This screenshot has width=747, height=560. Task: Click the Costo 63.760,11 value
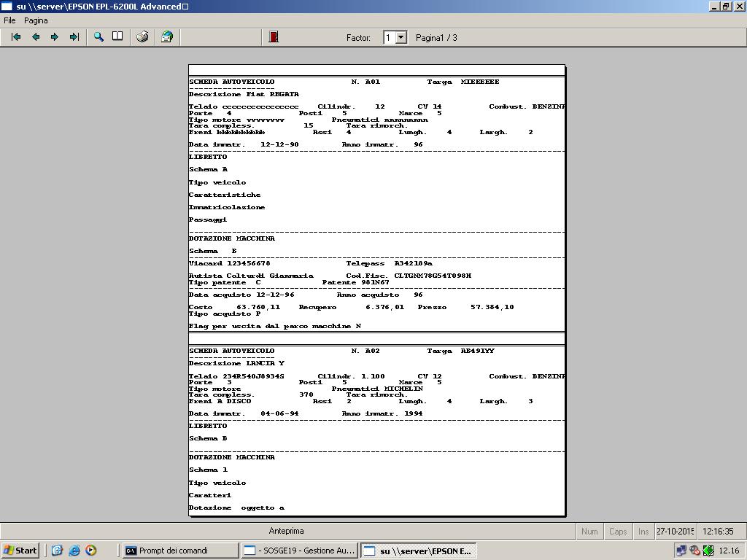pos(234,307)
